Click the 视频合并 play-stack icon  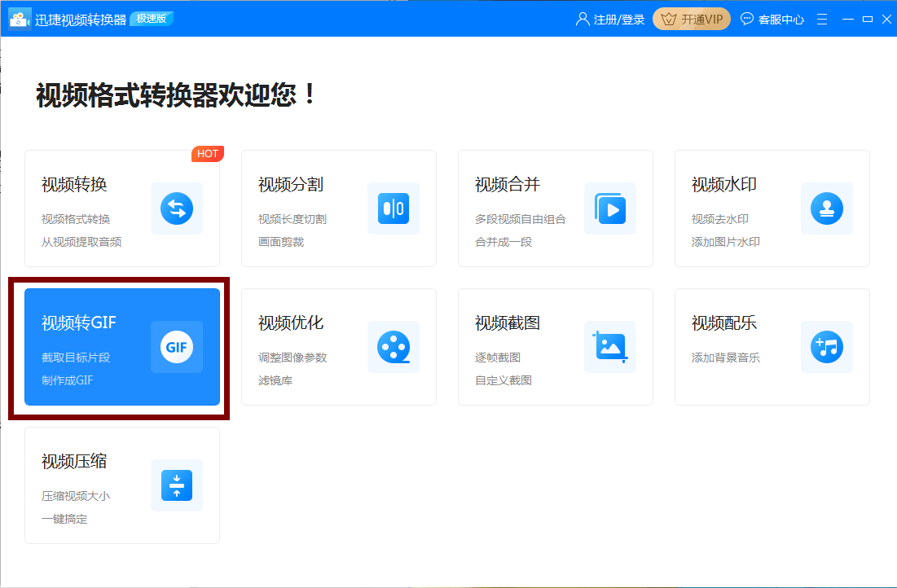click(x=610, y=208)
